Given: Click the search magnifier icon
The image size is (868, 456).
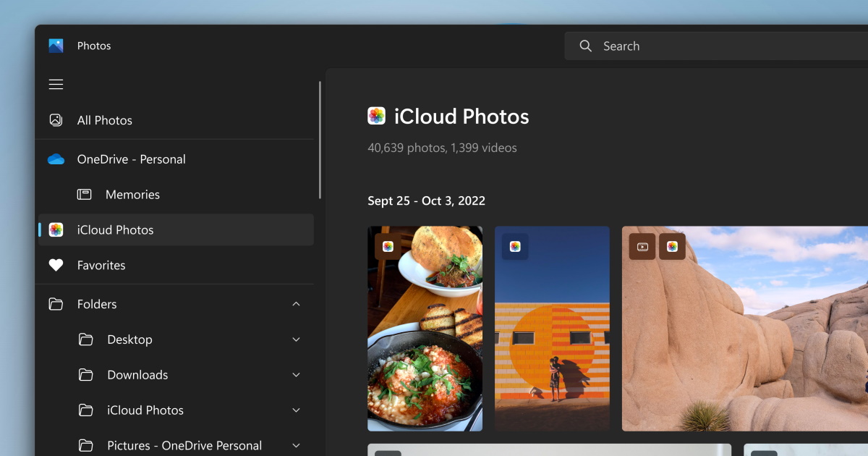Looking at the screenshot, I should pos(584,46).
